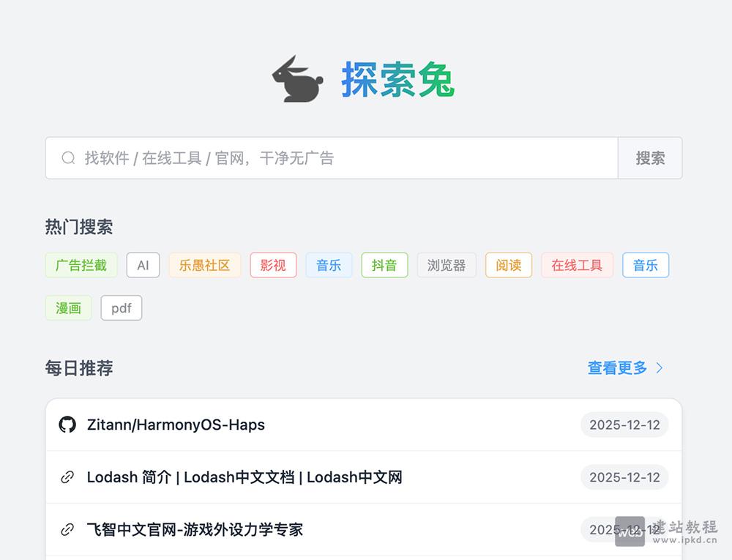Click the link icon beside Lodash 简介 entry
The height and width of the screenshot is (560, 732).
pyautogui.click(x=67, y=477)
